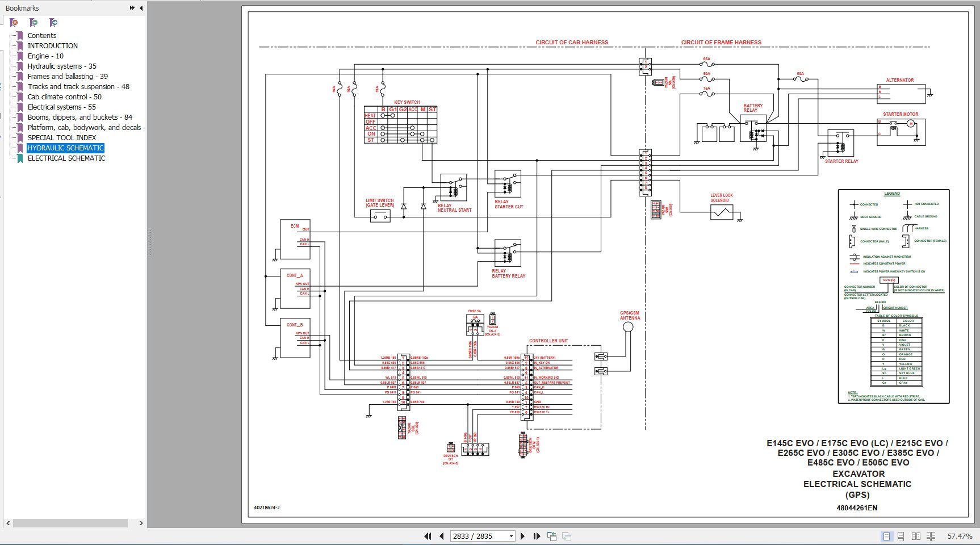
Task: Open the page number dropdown arrow
Action: coord(511,536)
